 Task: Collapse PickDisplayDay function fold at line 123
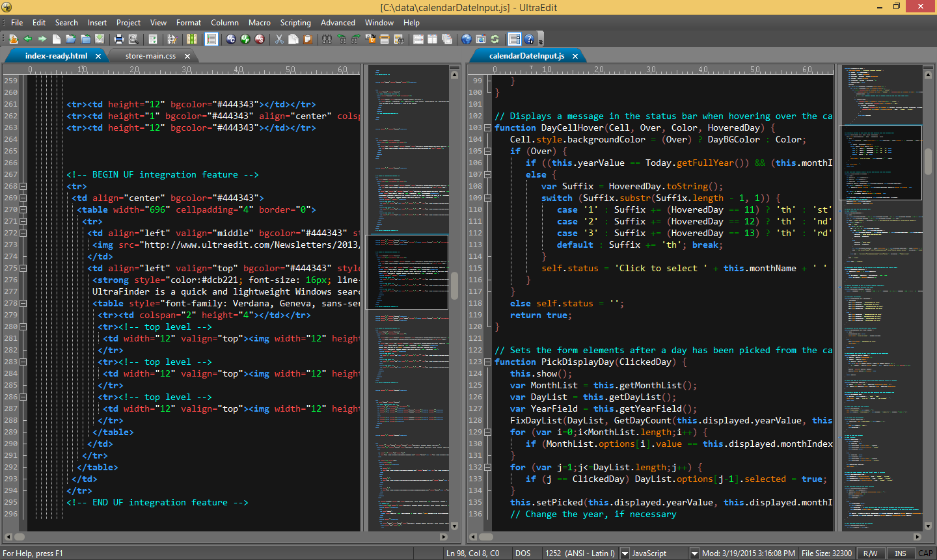tap(487, 362)
